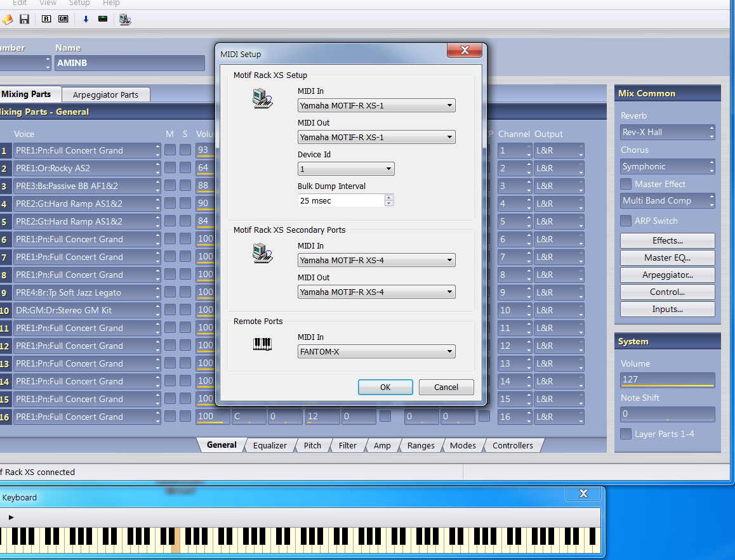Click the Bulk Dump Interval 25 msec field
This screenshot has width=735, height=560.
346,200
